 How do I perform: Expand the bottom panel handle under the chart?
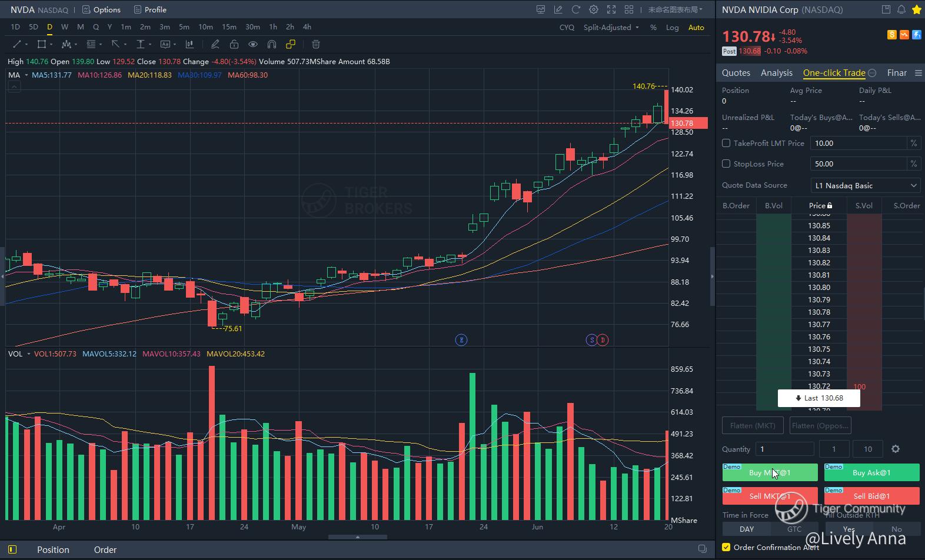(357, 536)
